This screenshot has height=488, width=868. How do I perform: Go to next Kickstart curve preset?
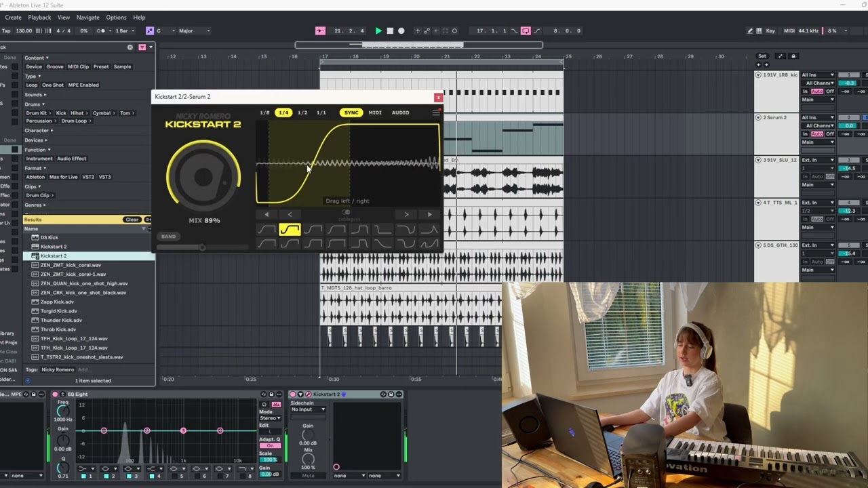click(x=406, y=214)
